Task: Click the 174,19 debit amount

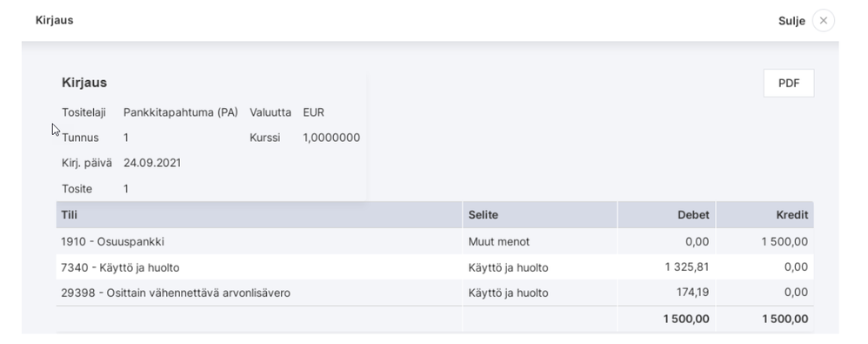Action: coord(692,292)
